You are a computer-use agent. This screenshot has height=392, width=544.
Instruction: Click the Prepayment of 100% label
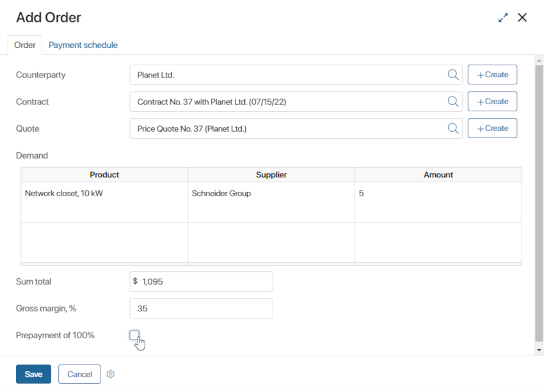(55, 335)
